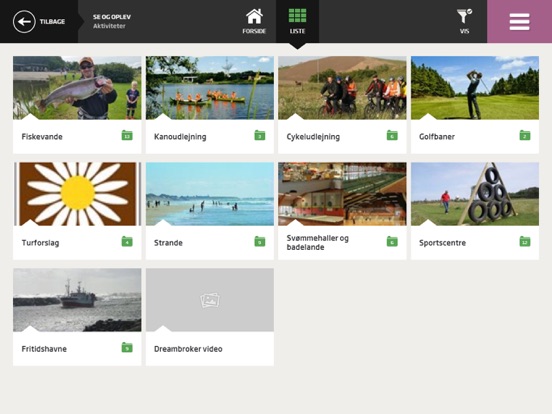Click the Cykeludlejning folder count icon
Viewport: 552px width, 414px height.
392,135
